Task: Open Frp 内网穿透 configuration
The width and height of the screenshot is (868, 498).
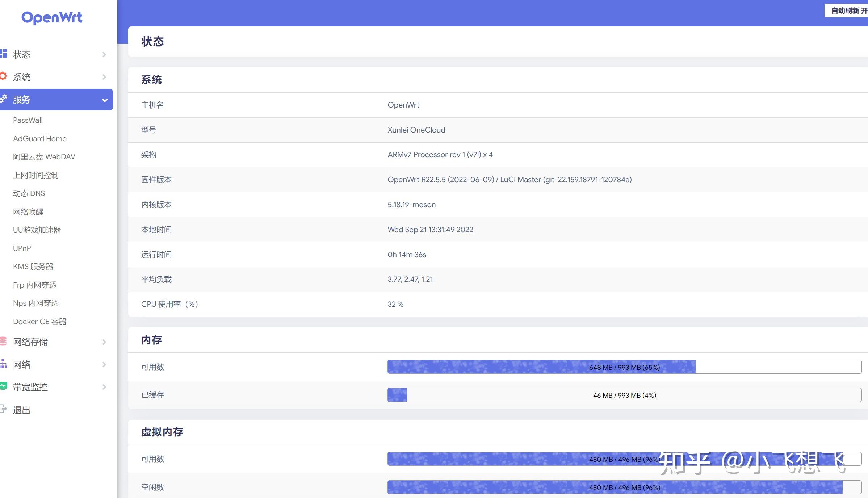Action: [x=34, y=285]
